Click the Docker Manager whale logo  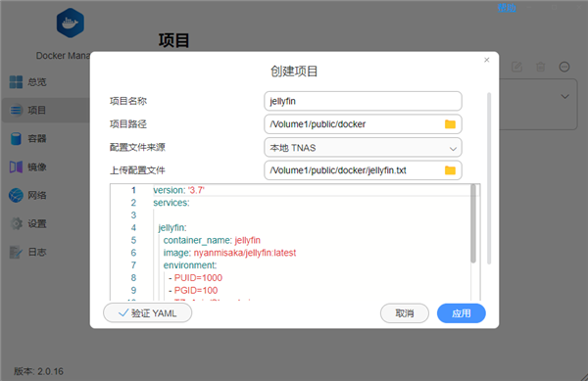point(71,23)
